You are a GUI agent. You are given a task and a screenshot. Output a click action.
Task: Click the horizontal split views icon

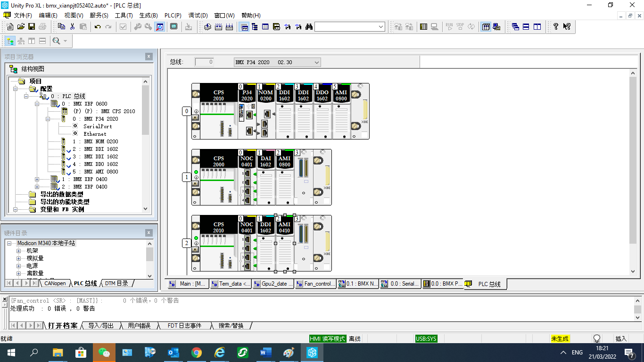(42, 41)
